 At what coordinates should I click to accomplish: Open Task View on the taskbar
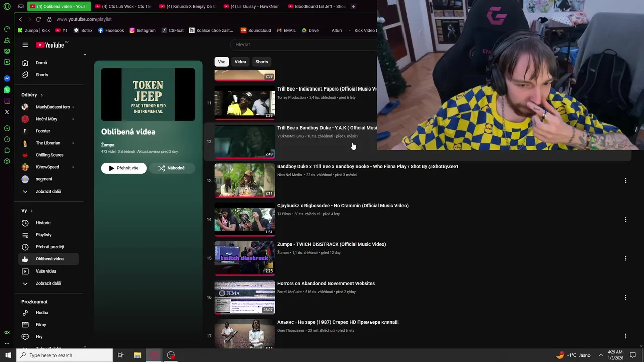click(x=121, y=355)
